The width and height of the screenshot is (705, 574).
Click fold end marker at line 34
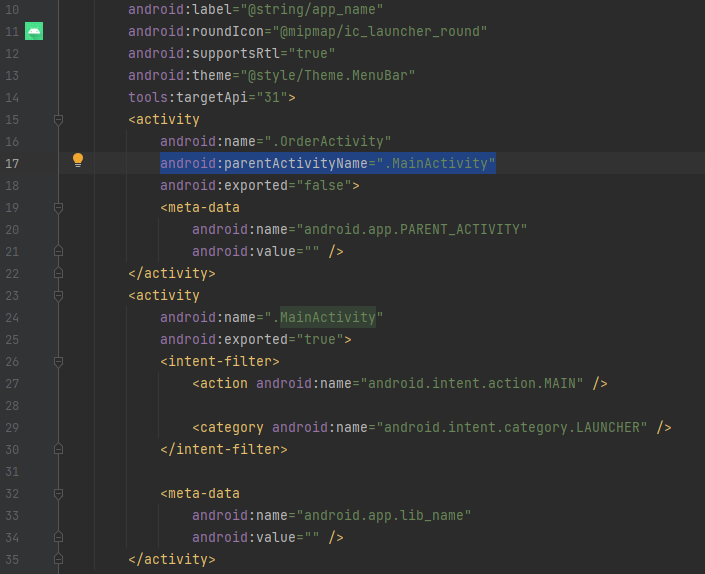tap(58, 538)
